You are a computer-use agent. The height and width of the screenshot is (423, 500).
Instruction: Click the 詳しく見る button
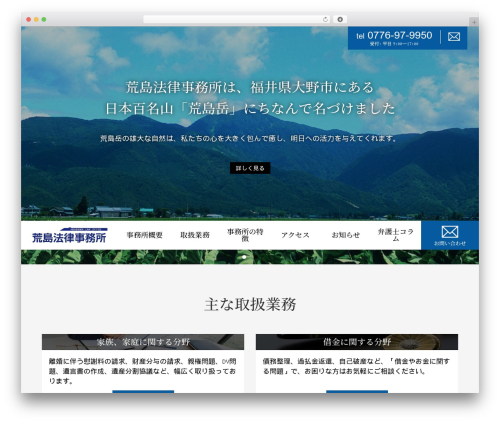tap(250, 168)
